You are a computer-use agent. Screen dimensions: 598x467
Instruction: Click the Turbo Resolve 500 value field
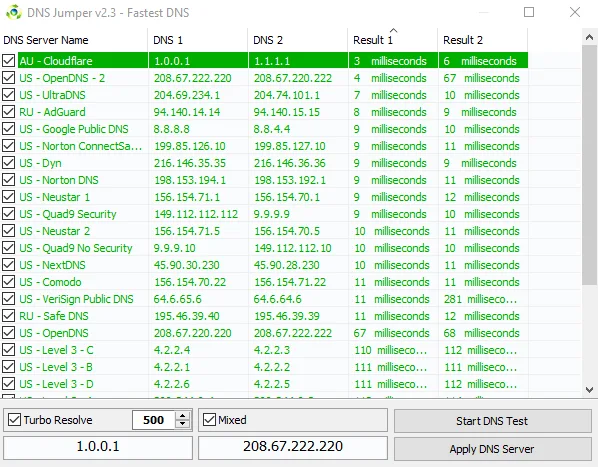(153, 420)
